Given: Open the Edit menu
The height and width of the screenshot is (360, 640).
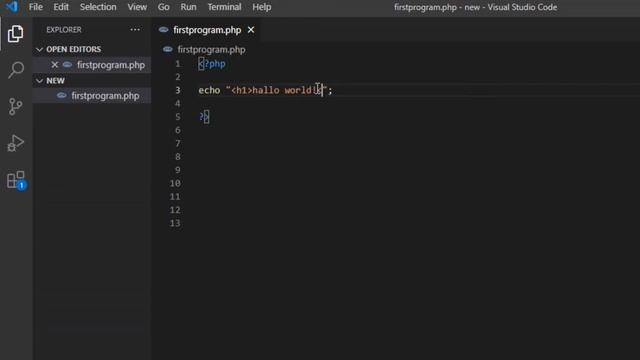Looking at the screenshot, I should (x=61, y=7).
